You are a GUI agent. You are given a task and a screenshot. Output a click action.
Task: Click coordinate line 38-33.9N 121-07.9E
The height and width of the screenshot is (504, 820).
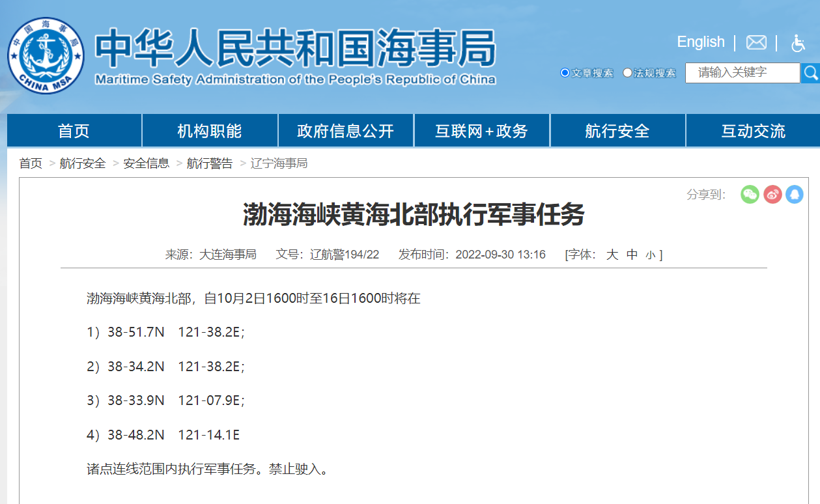point(166,400)
